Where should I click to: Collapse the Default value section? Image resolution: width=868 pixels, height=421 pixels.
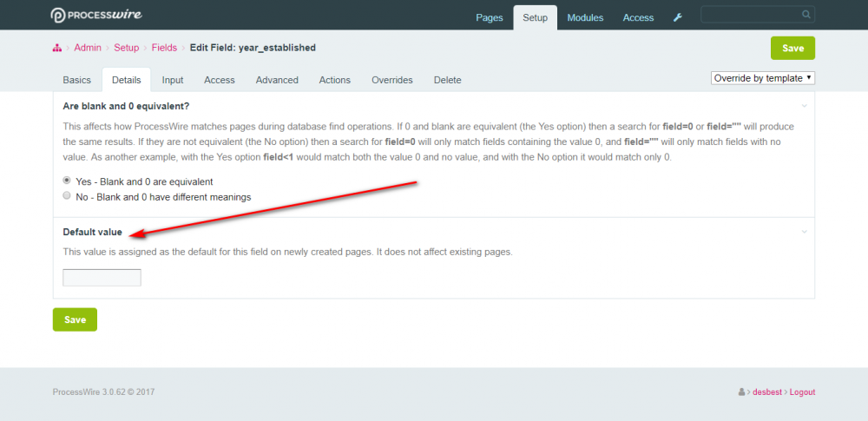(x=804, y=233)
